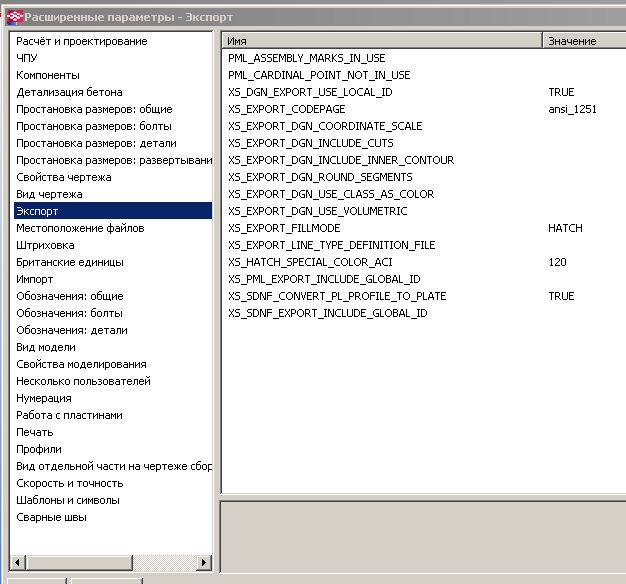The height and width of the screenshot is (584, 626).
Task: Click the ansi_1251 value cell
Action: [x=572, y=109]
